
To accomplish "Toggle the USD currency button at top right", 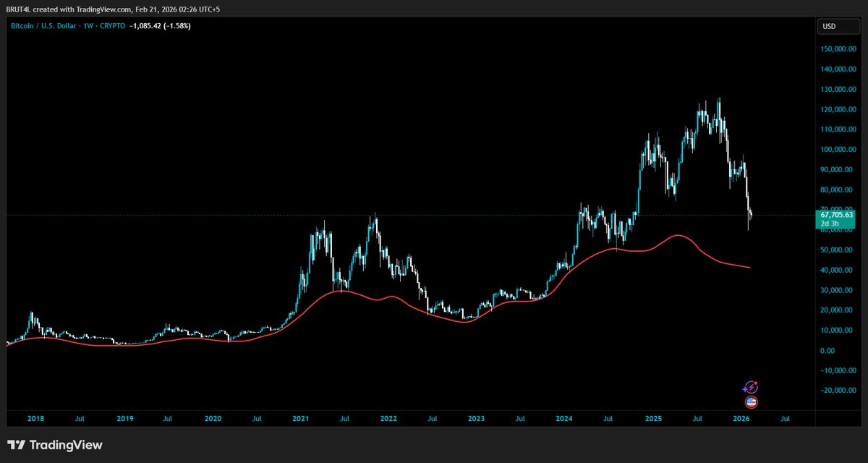I will pos(838,26).
